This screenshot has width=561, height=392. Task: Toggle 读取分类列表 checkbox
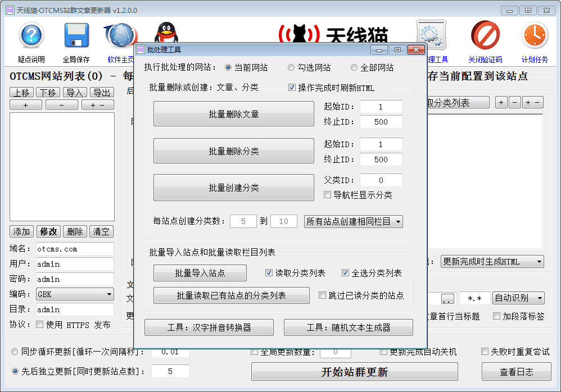pos(269,273)
